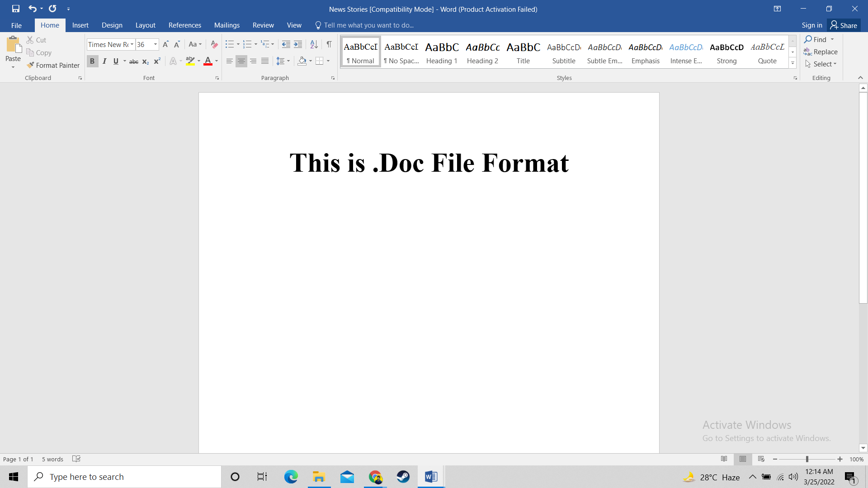The width and height of the screenshot is (868, 488).
Task: Toggle Strikethrough formatting
Action: [134, 61]
